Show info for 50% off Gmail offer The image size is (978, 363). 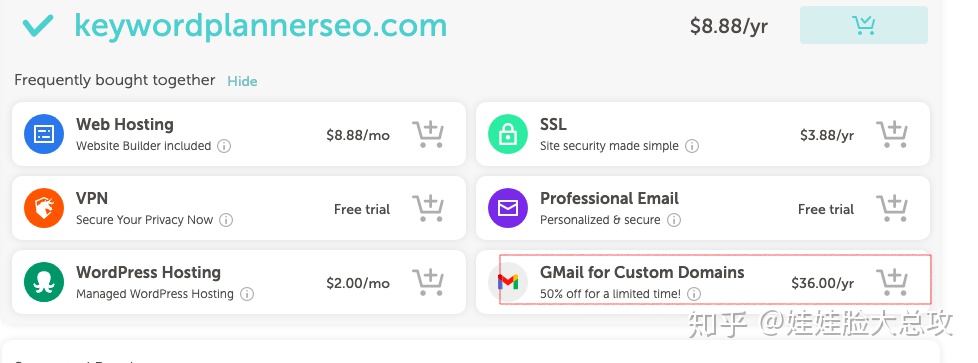[x=694, y=294]
